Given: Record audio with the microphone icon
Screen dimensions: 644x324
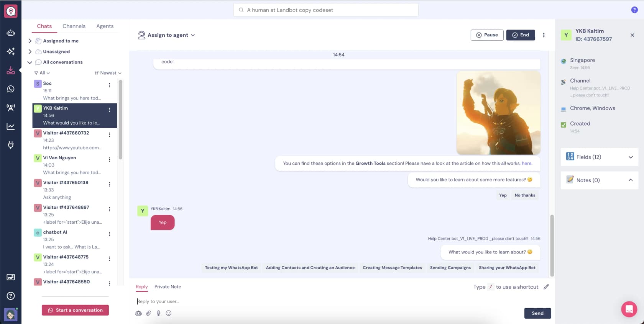Looking at the screenshot, I should click(158, 313).
